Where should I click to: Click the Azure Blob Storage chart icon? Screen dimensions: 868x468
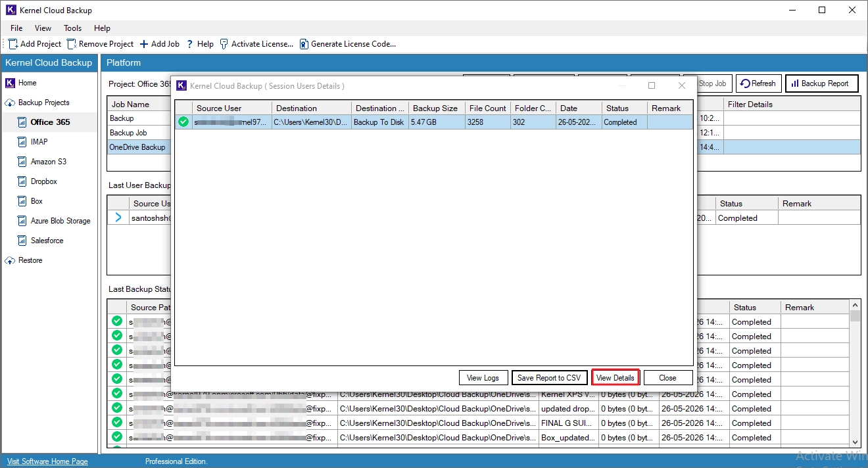coord(22,221)
